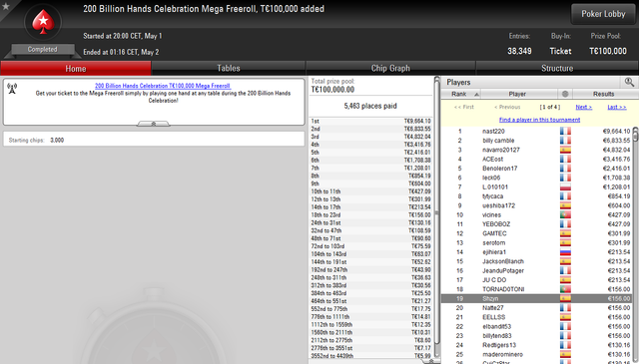Select player billy camble in list

[x=537, y=141]
